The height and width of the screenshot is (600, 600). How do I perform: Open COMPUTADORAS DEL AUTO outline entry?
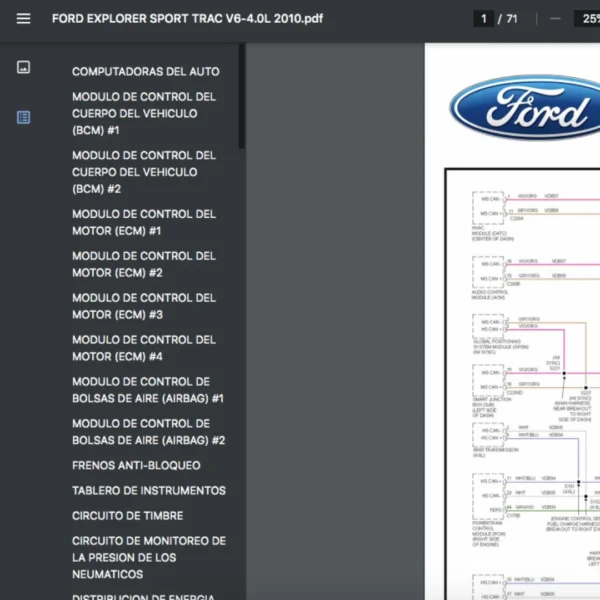pyautogui.click(x=145, y=72)
